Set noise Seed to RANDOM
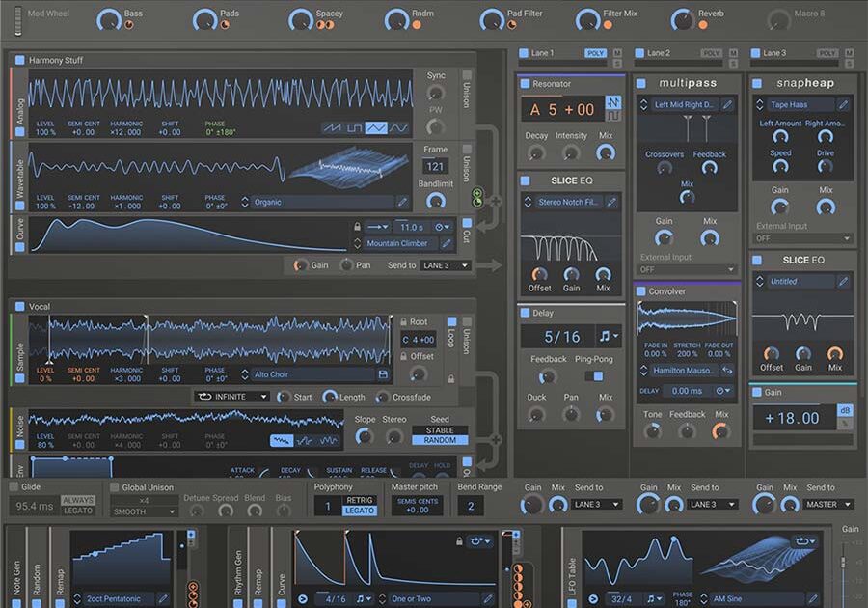The height and width of the screenshot is (608, 868). (440, 440)
